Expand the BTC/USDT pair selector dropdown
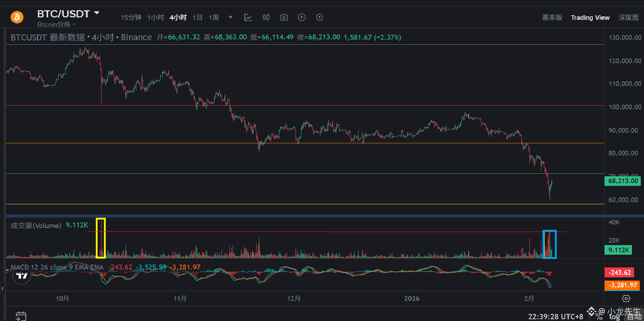644x321 pixels. click(x=97, y=13)
